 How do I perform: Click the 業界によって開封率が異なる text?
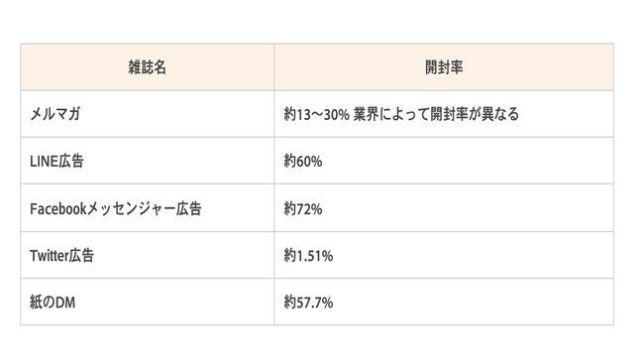436,114
